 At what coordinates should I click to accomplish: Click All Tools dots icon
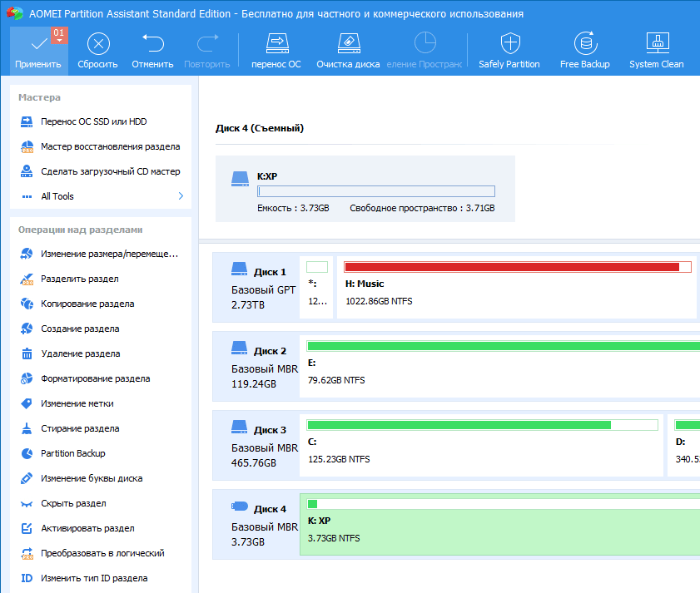tap(27, 196)
